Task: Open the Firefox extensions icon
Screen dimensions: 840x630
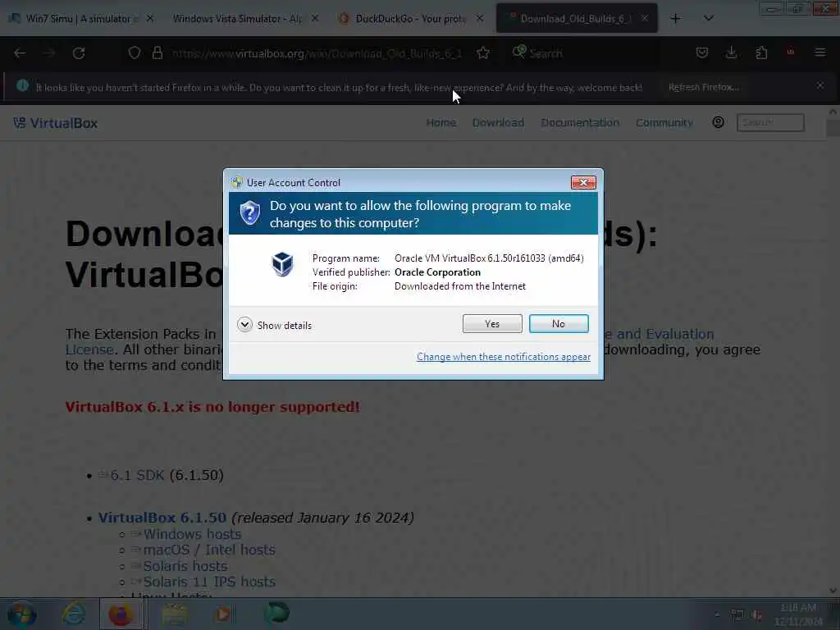Action: coord(761,53)
